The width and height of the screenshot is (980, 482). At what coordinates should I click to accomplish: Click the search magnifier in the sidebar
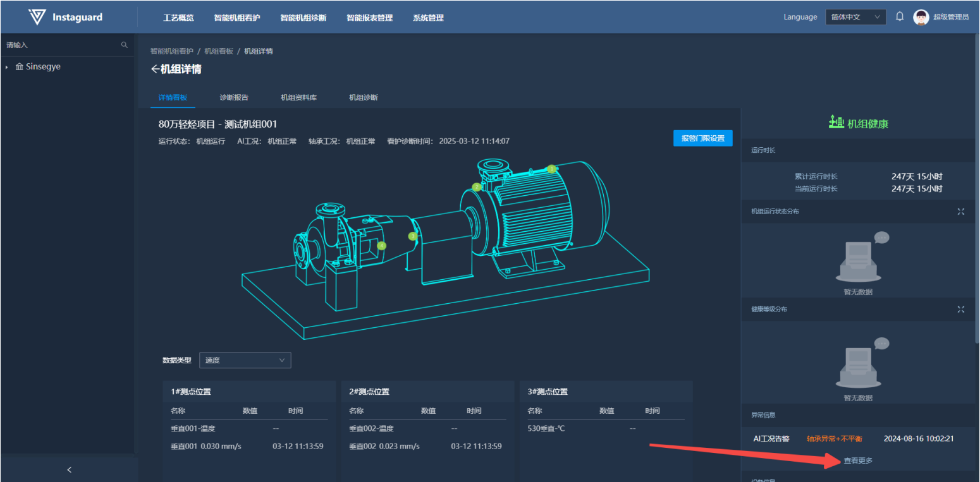[124, 45]
